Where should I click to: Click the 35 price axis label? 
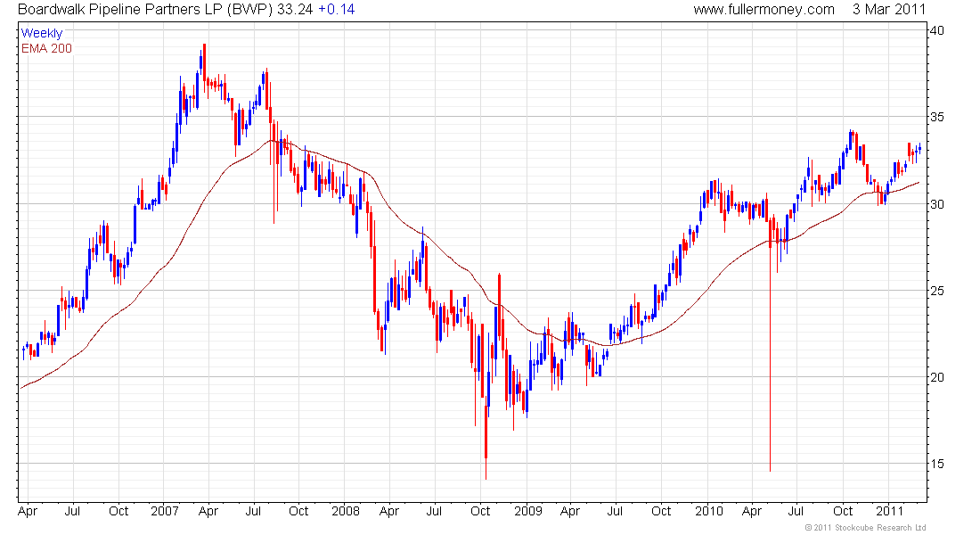tap(937, 117)
